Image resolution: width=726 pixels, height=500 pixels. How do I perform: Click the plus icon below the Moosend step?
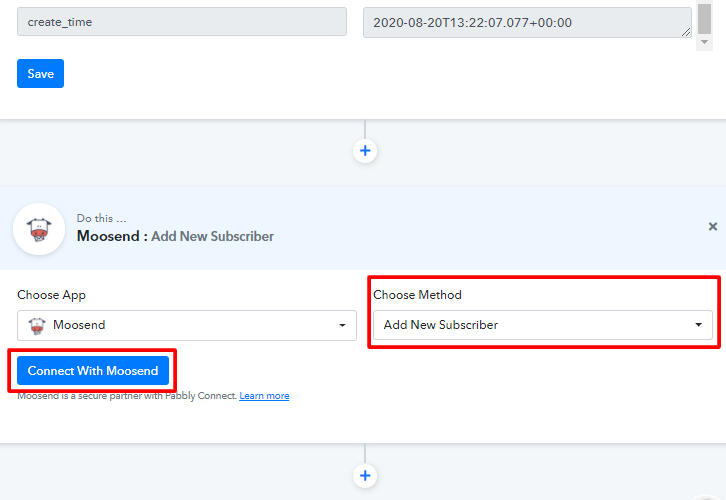pyautogui.click(x=365, y=476)
